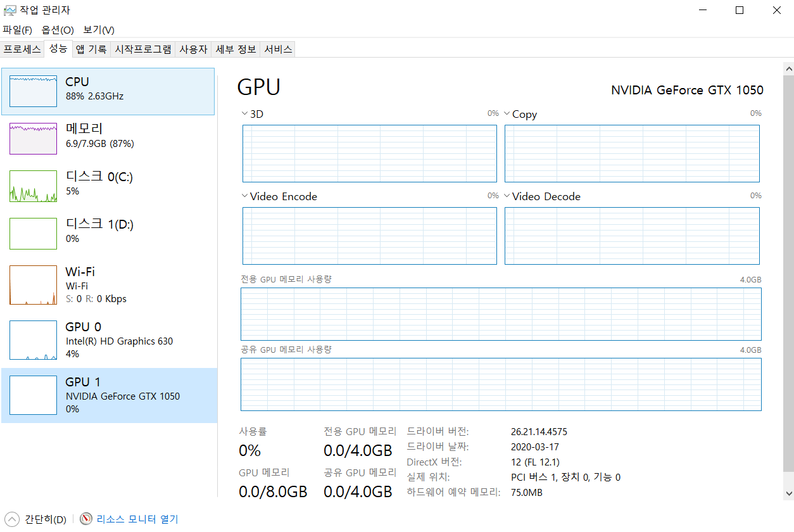Image resolution: width=794 pixels, height=532 pixels.
Task: Switch to the 프로세스 tab
Action: (x=22, y=49)
